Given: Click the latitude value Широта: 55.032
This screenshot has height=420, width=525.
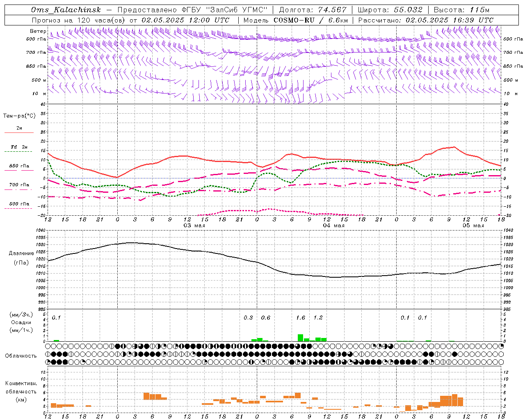Looking at the screenshot, I should point(390,10).
